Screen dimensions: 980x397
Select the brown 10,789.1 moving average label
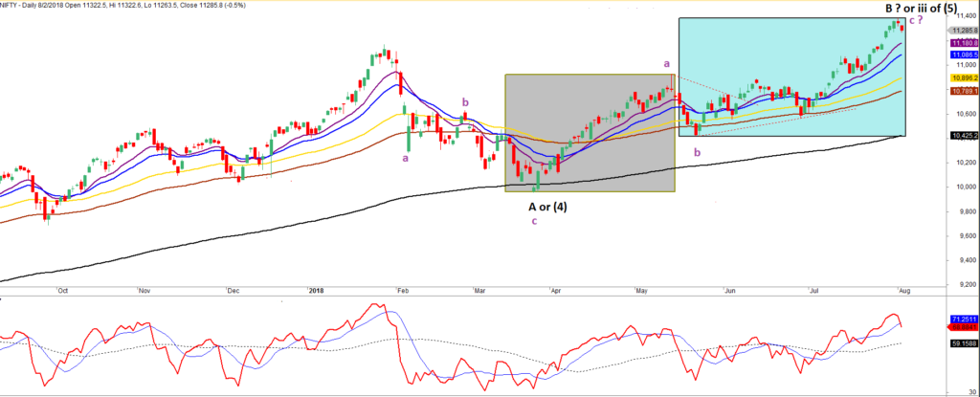tap(963, 91)
